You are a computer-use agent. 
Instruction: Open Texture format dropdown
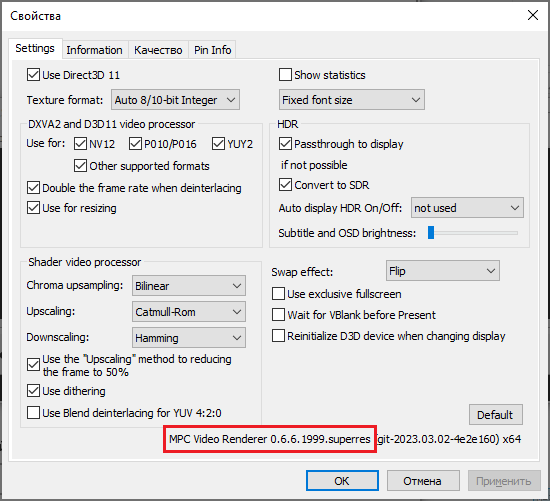click(175, 100)
